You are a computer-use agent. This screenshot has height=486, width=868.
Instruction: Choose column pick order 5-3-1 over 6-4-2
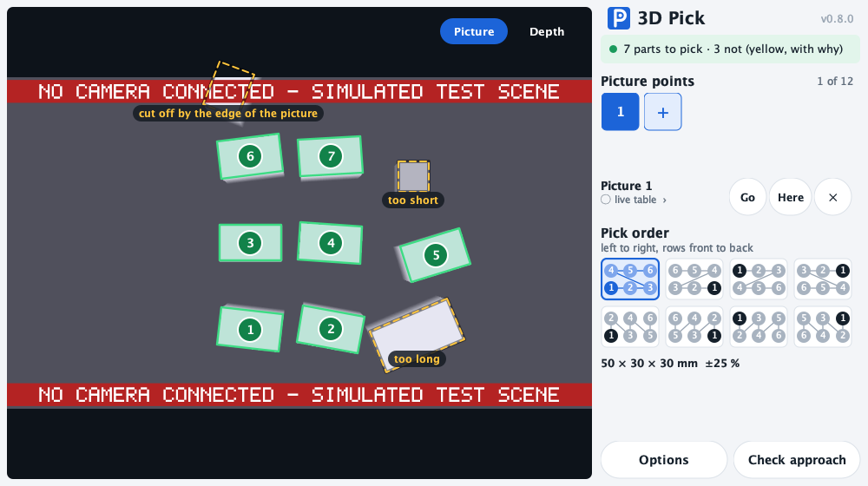coord(823,326)
